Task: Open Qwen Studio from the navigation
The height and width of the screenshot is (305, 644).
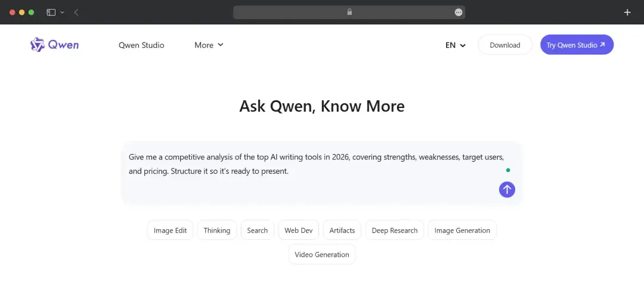Action: [x=141, y=45]
